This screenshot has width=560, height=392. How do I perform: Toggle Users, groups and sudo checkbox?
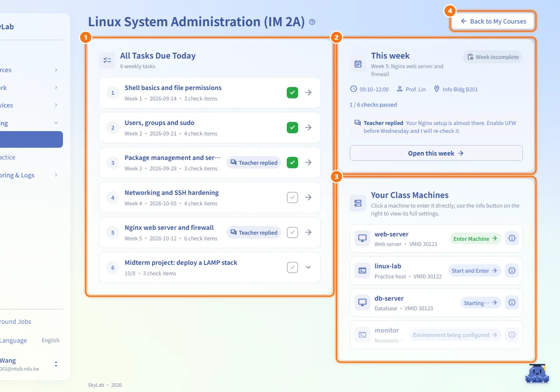coord(292,128)
